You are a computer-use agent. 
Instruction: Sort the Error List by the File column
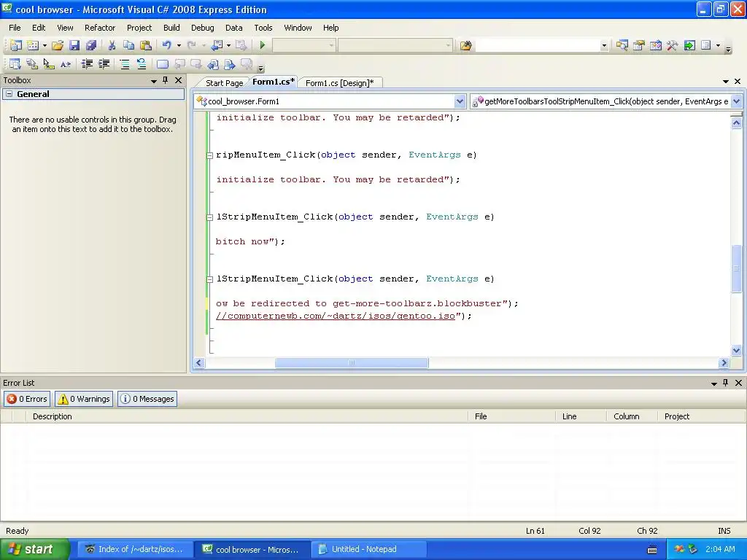click(x=511, y=416)
